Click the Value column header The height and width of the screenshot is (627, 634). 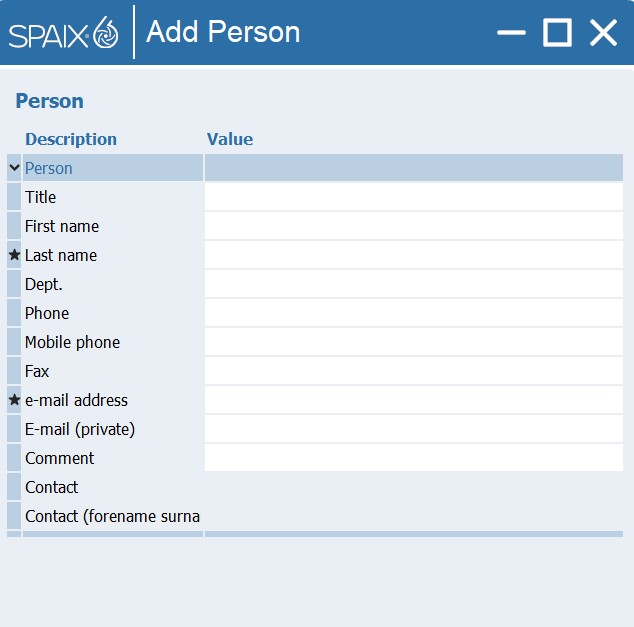click(230, 139)
